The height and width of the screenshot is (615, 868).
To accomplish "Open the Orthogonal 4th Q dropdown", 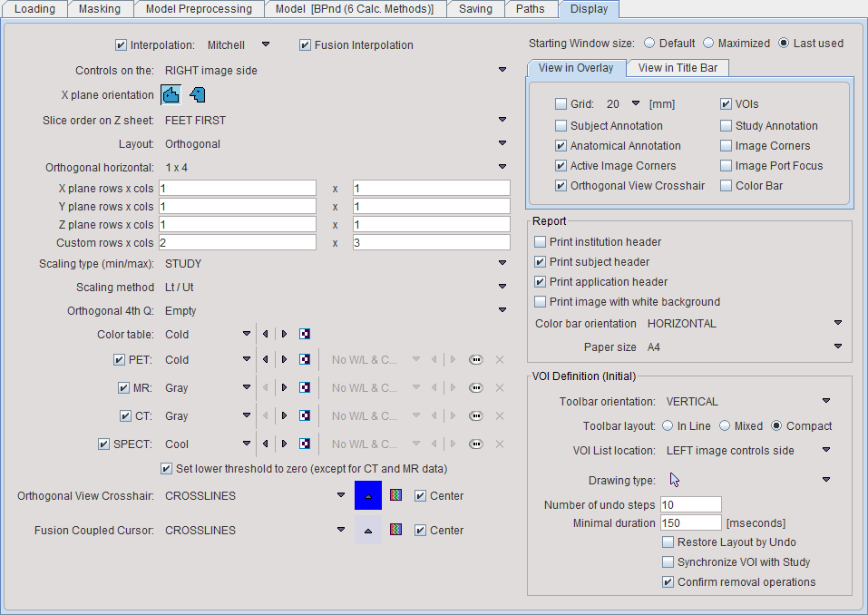I will pos(502,310).
